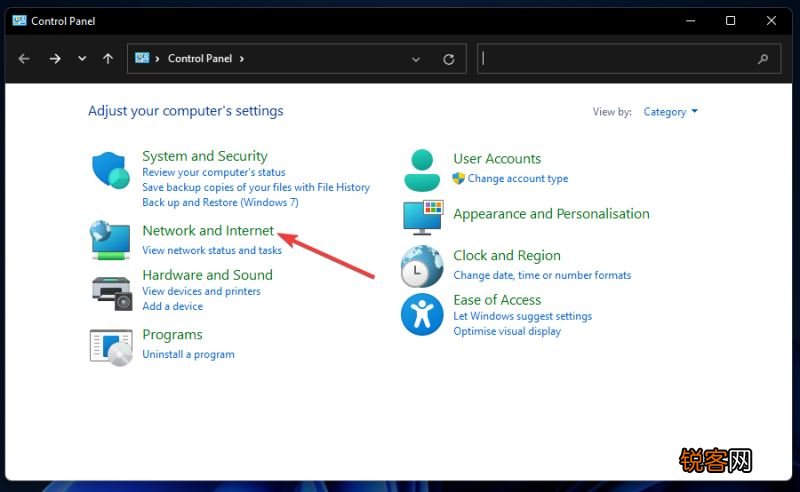Click the User Accounts person icon

tap(422, 170)
